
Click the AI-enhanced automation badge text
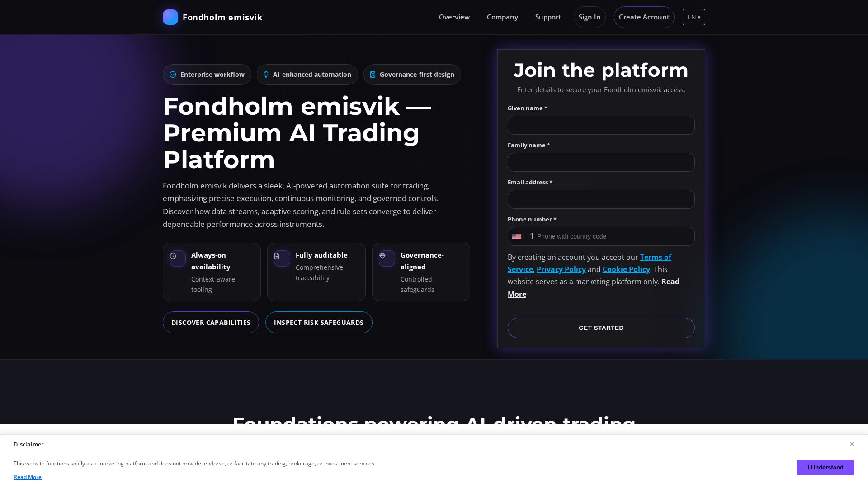(312, 75)
